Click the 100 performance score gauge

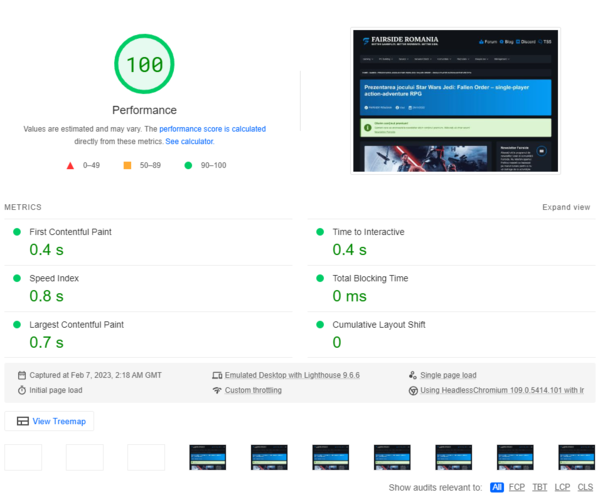[x=144, y=64]
